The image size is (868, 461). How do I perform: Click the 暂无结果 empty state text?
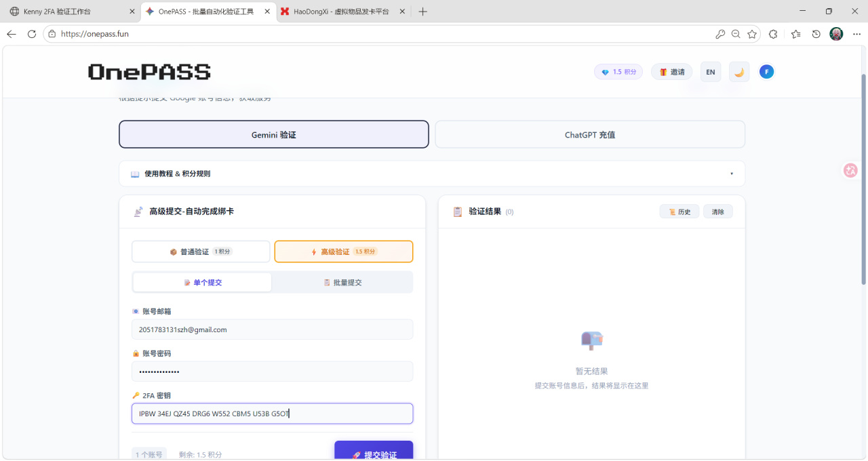click(592, 371)
